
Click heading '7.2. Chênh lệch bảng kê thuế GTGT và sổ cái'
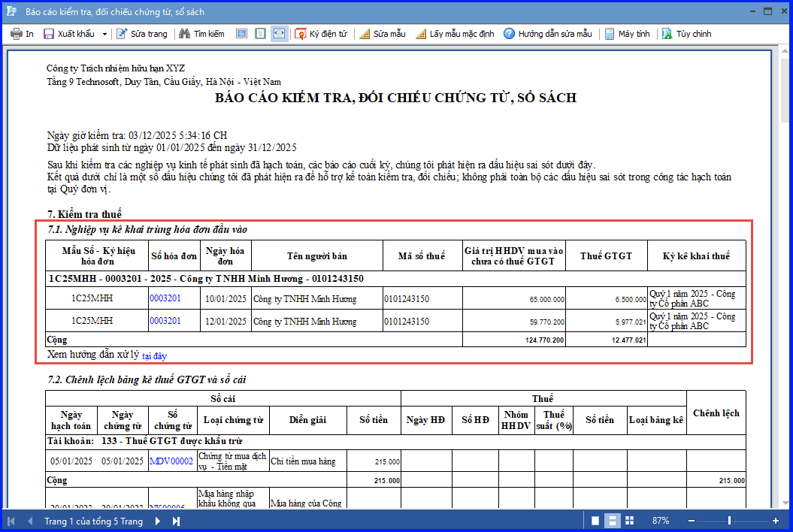coord(147,379)
